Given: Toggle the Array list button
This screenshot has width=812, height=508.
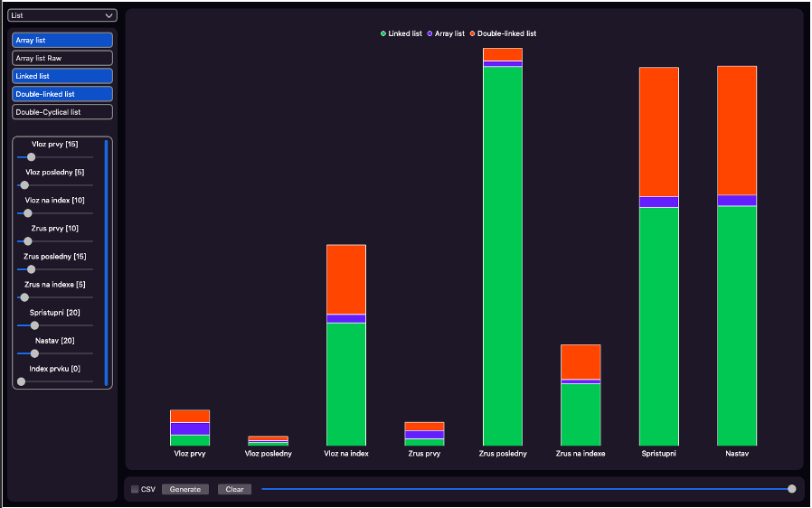Looking at the screenshot, I should point(62,40).
